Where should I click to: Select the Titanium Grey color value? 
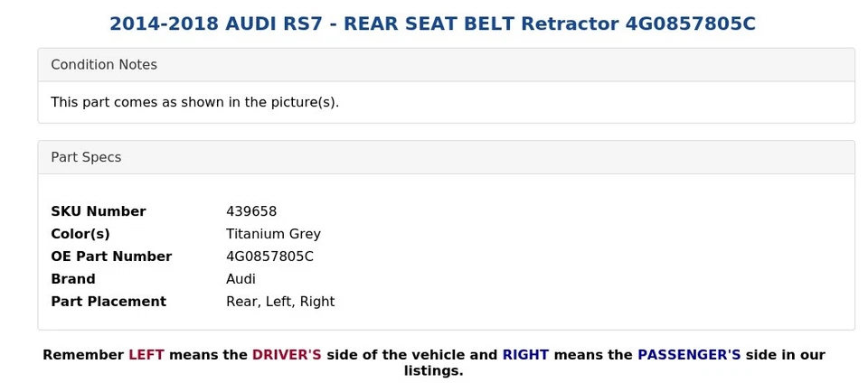point(273,234)
